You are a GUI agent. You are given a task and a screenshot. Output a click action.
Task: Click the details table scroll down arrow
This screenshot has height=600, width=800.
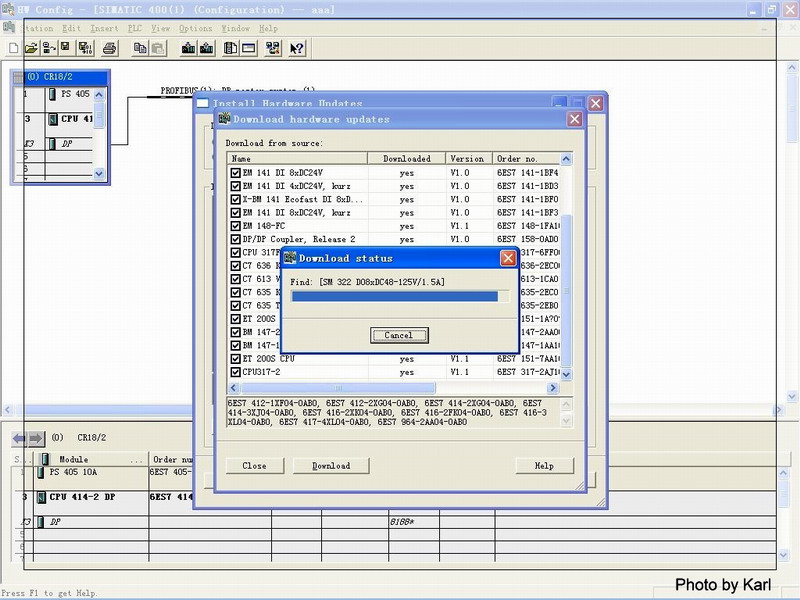pos(784,555)
